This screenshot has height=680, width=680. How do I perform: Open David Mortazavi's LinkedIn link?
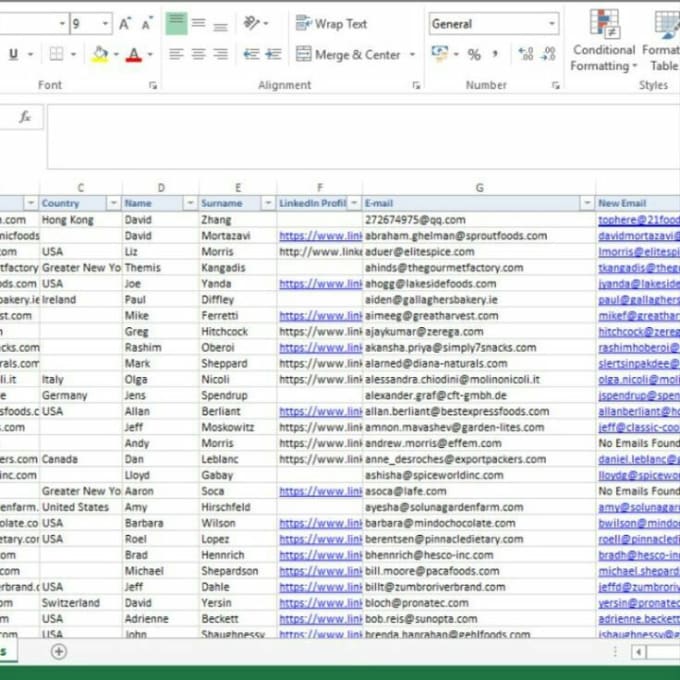coord(320,236)
